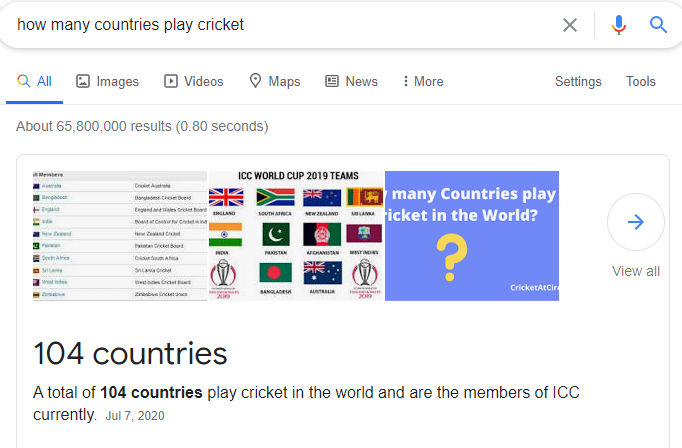The height and width of the screenshot is (448, 682).
Task: Show search Tools options
Action: click(641, 81)
